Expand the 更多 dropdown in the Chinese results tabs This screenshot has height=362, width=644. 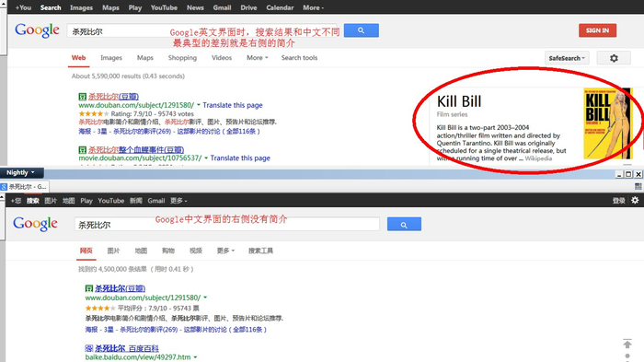pos(225,251)
